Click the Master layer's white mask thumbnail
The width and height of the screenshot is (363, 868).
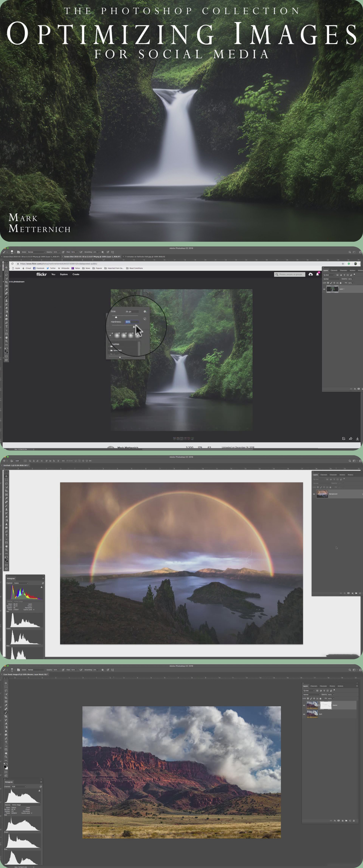point(326,705)
